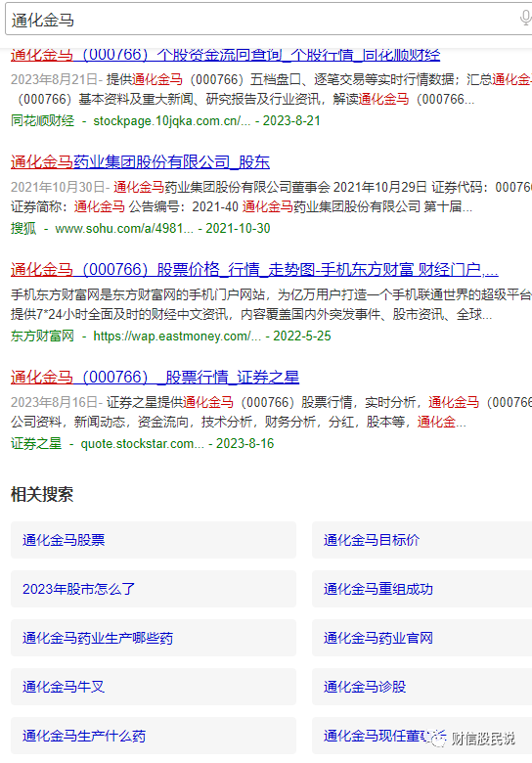Click 搜狐 source name
This screenshot has height=763, width=532.
(23, 228)
